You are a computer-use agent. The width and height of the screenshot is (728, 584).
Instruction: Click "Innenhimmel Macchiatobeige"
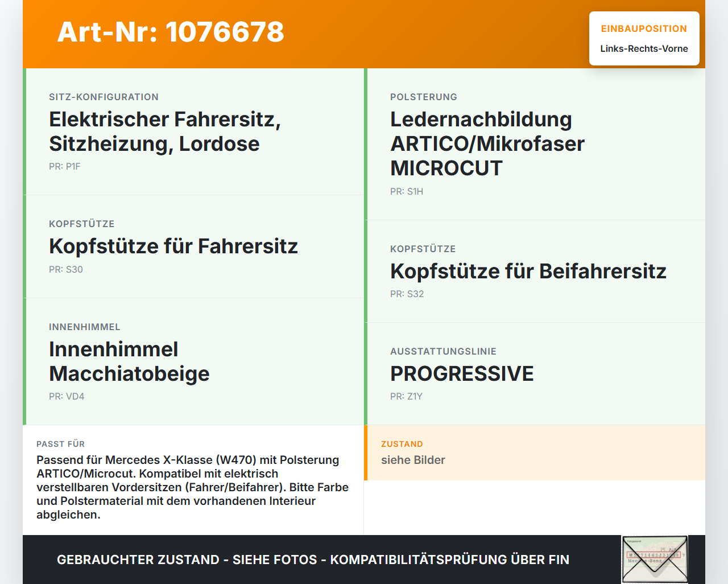point(129,361)
